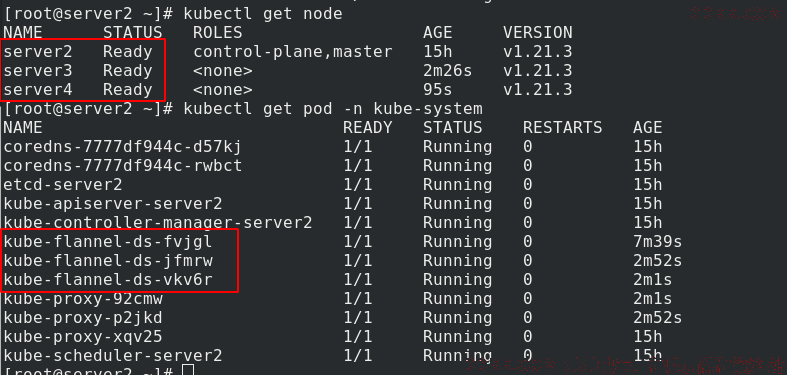Click the kube-controller-manager-server2 pod name
The height and width of the screenshot is (375, 787).
point(158,222)
